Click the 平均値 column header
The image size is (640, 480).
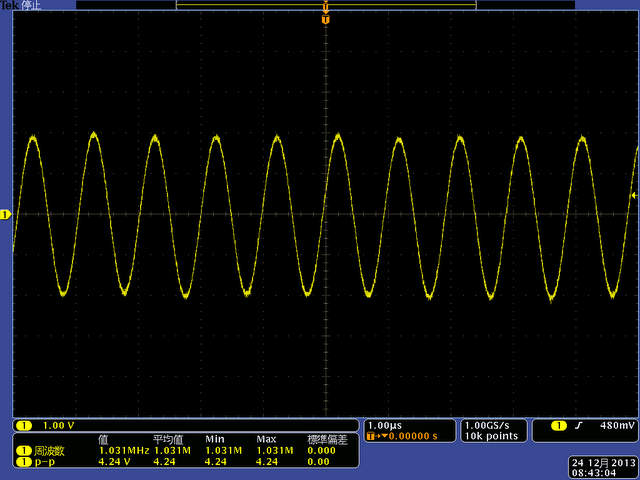pyautogui.click(x=168, y=440)
